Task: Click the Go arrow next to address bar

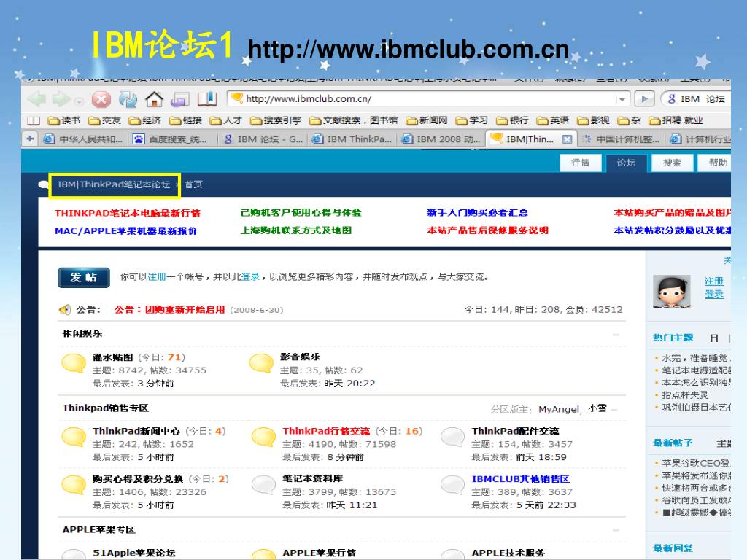Action: pyautogui.click(x=644, y=99)
